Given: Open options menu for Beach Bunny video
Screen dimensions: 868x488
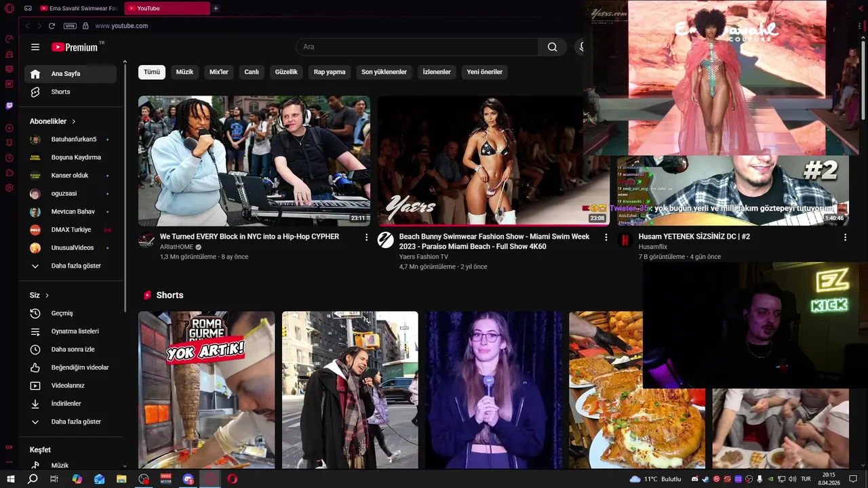Looking at the screenshot, I should [x=606, y=237].
